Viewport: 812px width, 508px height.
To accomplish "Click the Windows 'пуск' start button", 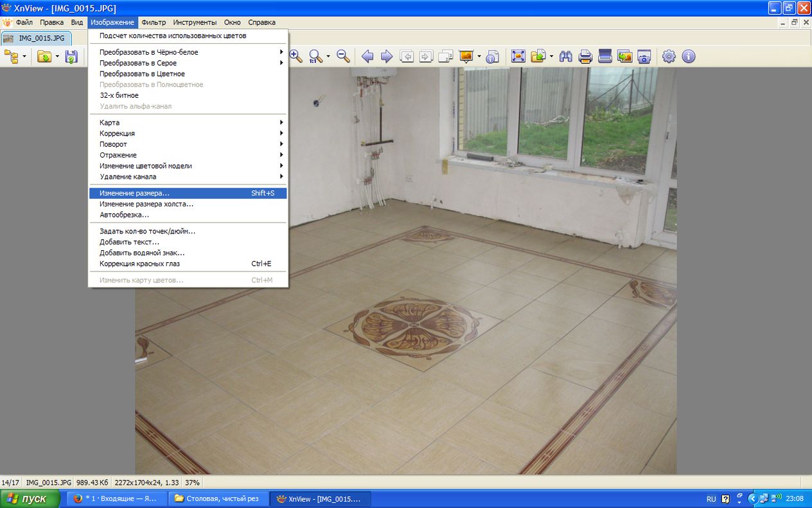I will tap(30, 498).
